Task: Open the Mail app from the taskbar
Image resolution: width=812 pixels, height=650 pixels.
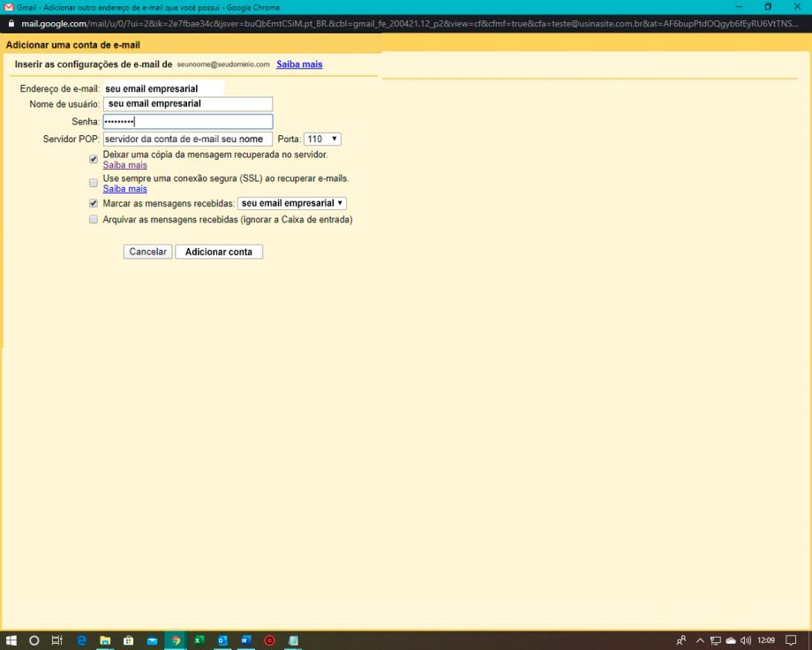Action: tap(152, 640)
